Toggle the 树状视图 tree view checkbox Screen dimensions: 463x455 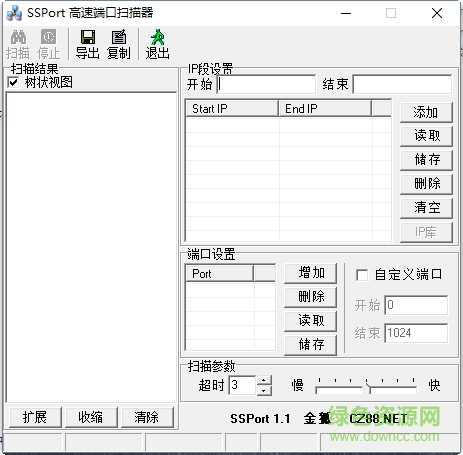pos(13,82)
